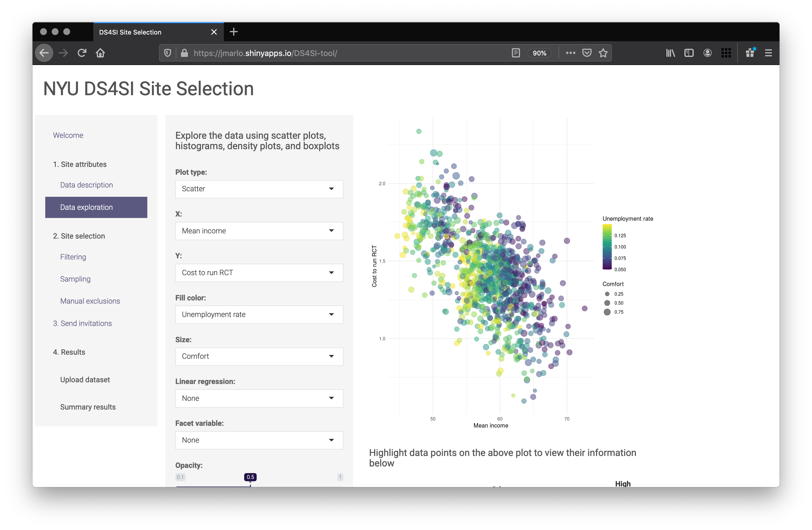The height and width of the screenshot is (530, 812).
Task: Open the Fill color dropdown Unemployment rate
Action: coord(259,315)
